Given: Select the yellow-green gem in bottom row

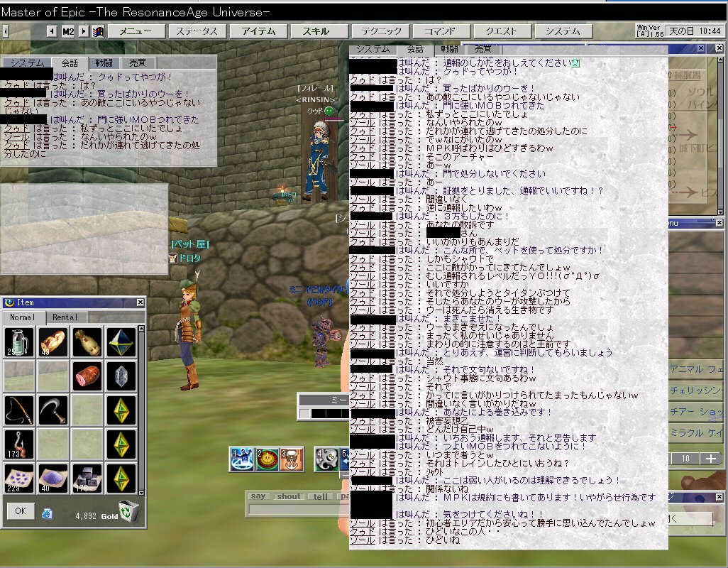Looking at the screenshot, I should click(x=121, y=479).
